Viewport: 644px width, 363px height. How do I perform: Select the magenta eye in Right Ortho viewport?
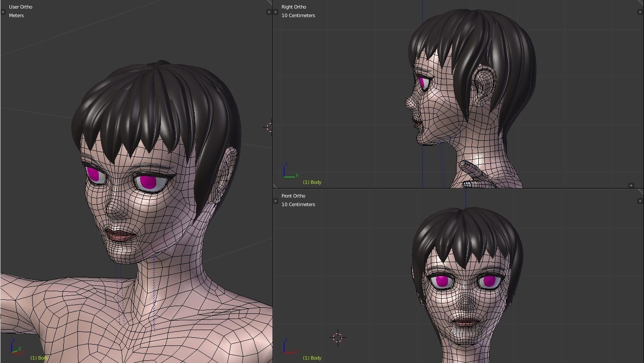422,83
